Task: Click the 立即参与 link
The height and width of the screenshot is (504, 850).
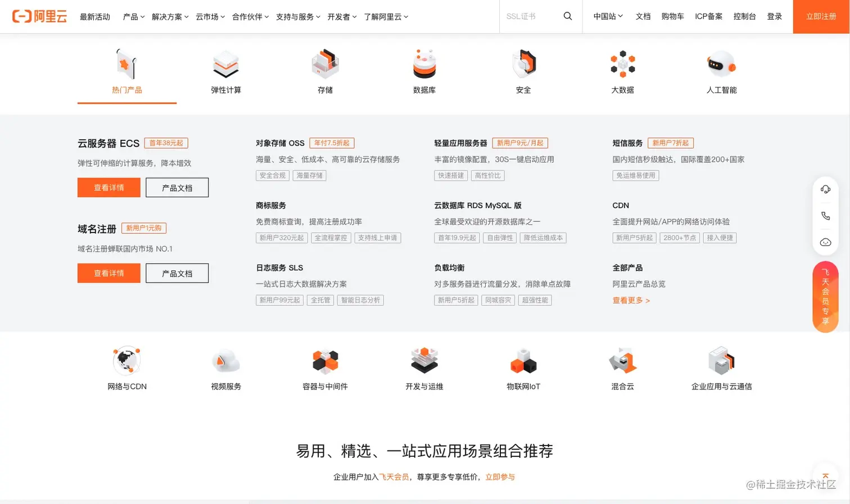Action: pos(500,477)
